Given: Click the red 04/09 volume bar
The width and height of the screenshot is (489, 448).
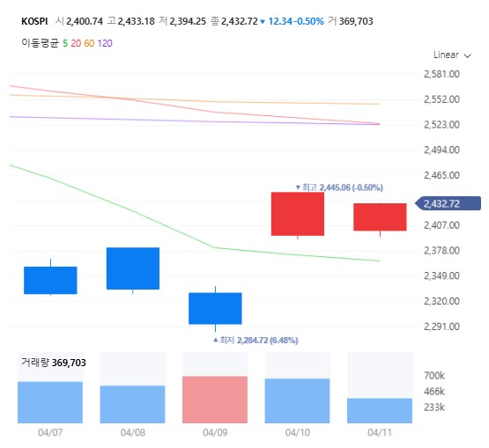Looking at the screenshot, I should coord(215,400).
